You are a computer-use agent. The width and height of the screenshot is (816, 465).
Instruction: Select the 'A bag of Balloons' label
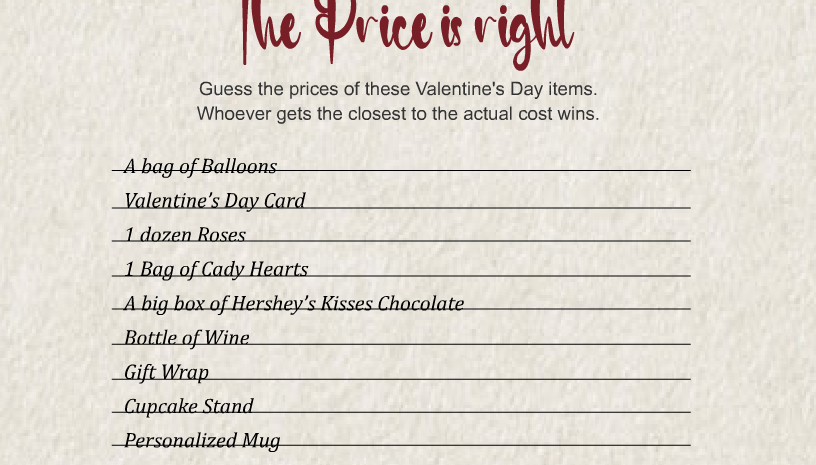pyautogui.click(x=200, y=167)
